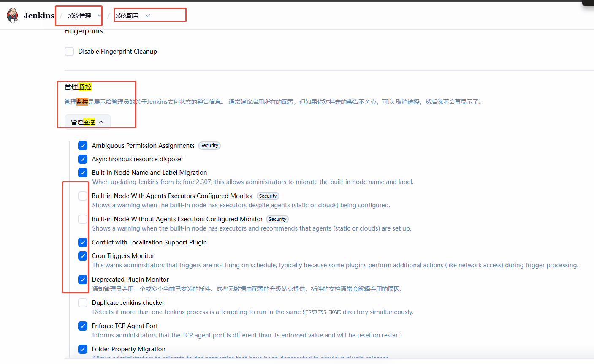Uncheck Enforce TCP Agent Port
Image resolution: width=594 pixels, height=364 pixels.
(x=83, y=326)
